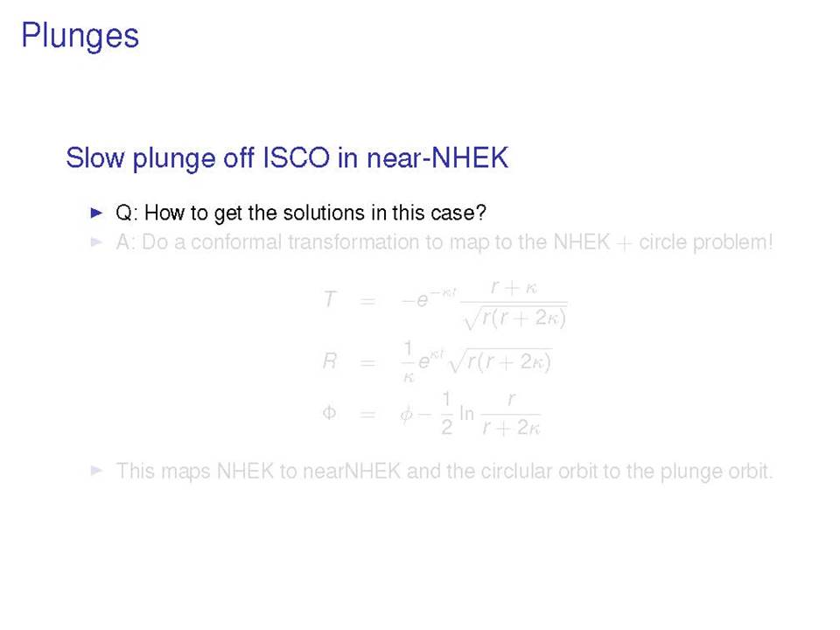The height and width of the screenshot is (630, 840).
Task: Click the Φ symbol in the third equation
Action: 329,412
